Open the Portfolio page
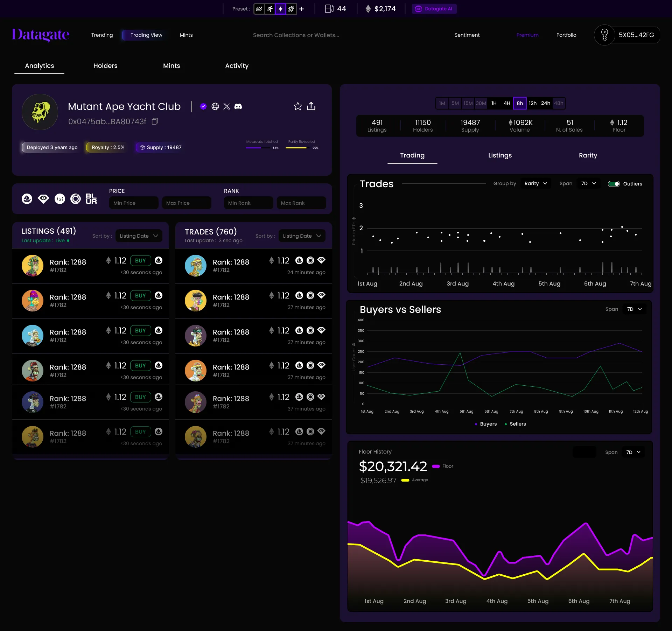 566,35
